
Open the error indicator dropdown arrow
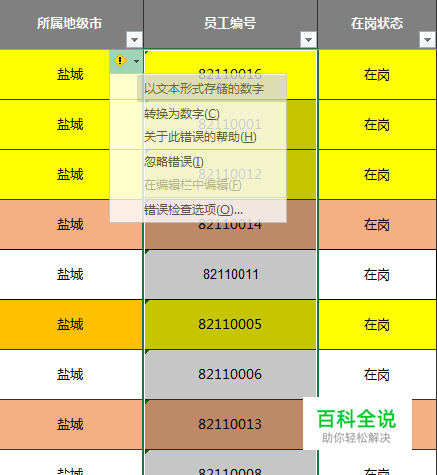[x=136, y=61]
